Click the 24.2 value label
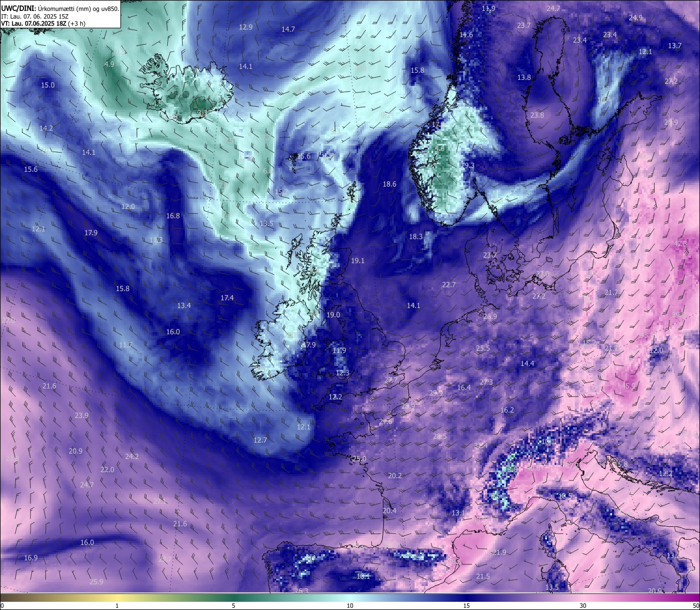This screenshot has width=700, height=610. (x=132, y=456)
